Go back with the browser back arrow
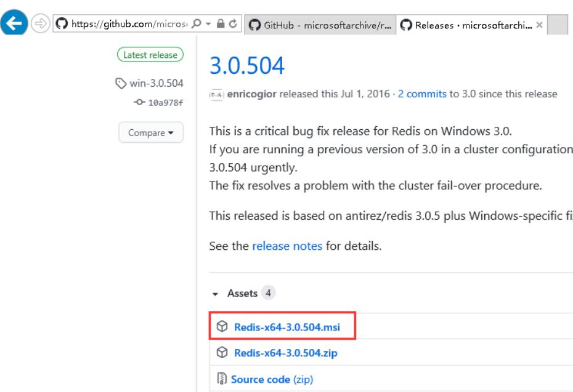573x392 pixels. click(14, 23)
